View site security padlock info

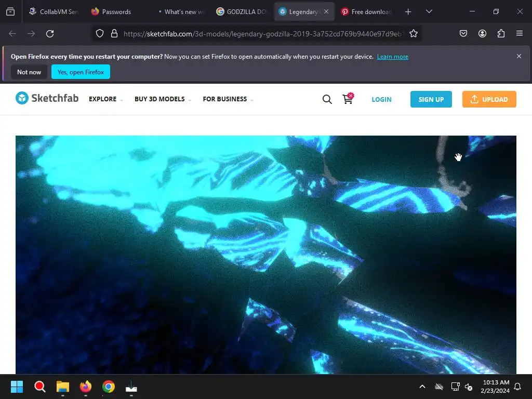pyautogui.click(x=114, y=34)
